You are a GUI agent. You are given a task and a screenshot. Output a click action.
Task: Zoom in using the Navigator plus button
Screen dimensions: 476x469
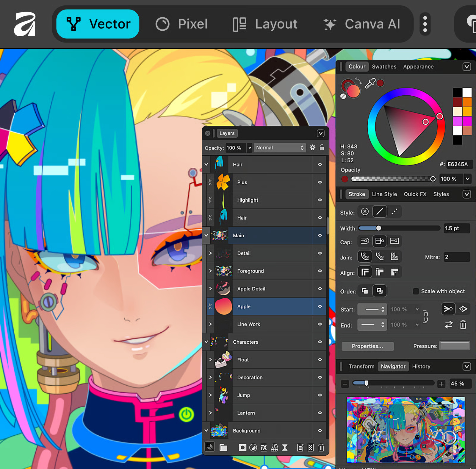click(441, 384)
